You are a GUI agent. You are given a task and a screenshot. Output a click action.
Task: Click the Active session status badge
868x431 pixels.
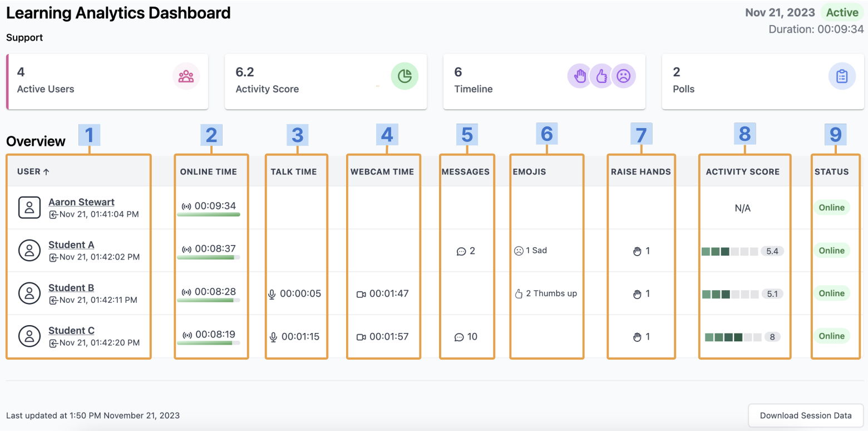pos(842,13)
